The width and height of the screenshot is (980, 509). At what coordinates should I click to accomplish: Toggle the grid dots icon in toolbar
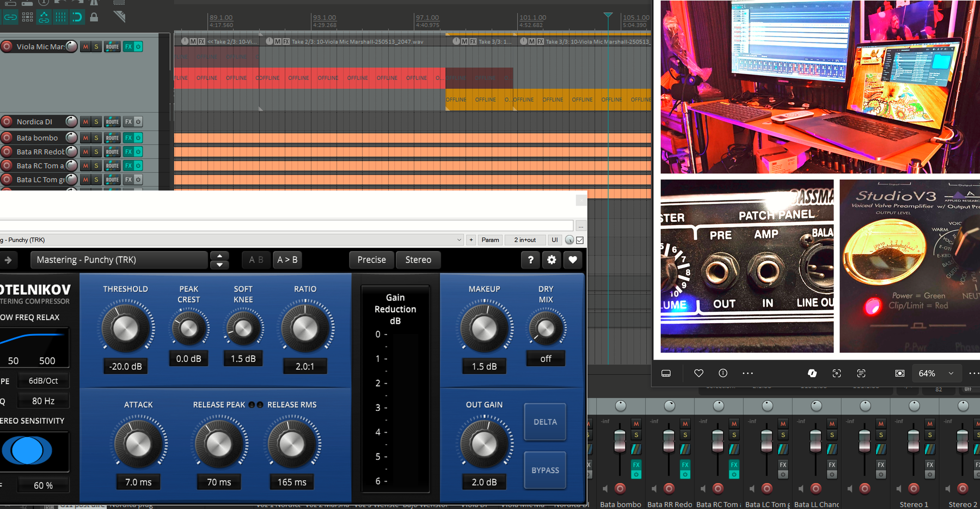27,17
